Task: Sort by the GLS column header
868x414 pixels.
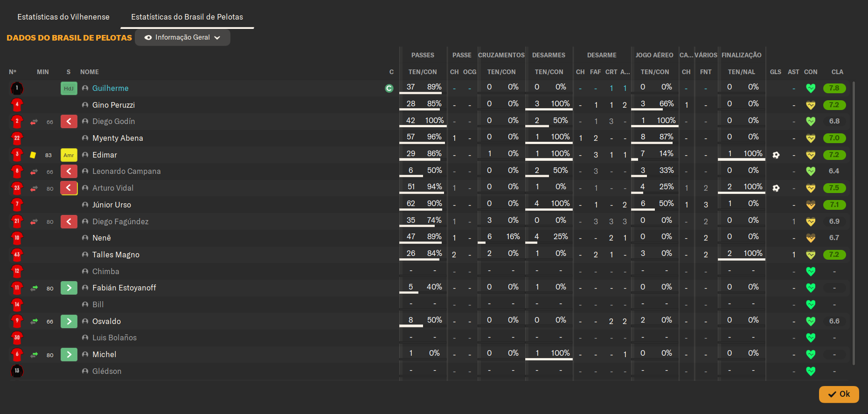Action: pyautogui.click(x=776, y=72)
